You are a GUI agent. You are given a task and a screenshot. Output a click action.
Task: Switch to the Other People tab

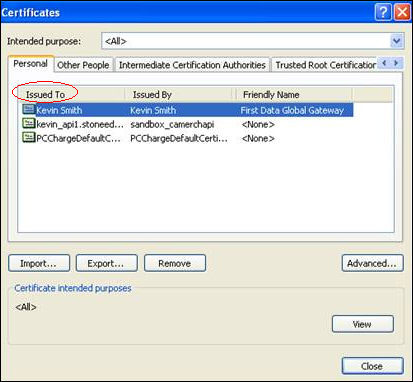pos(83,65)
